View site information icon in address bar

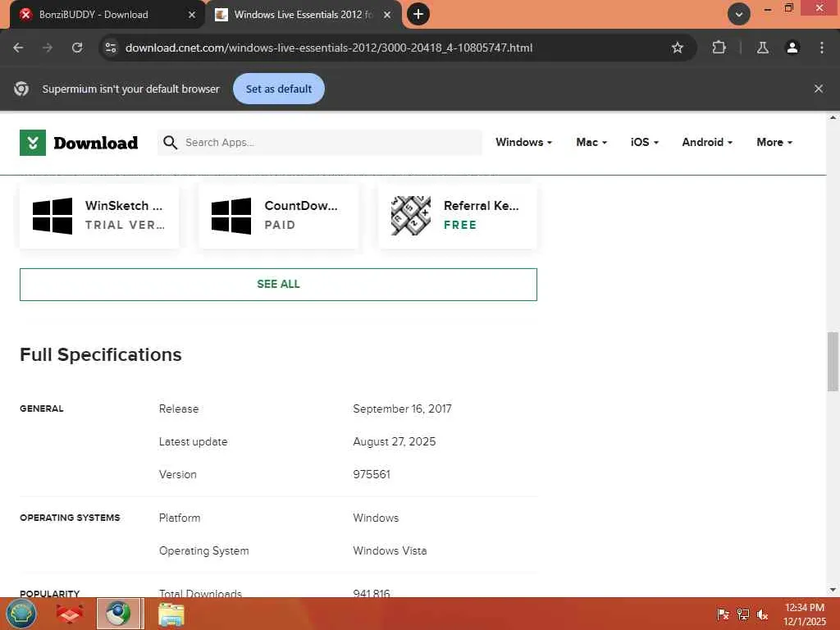[111, 48]
